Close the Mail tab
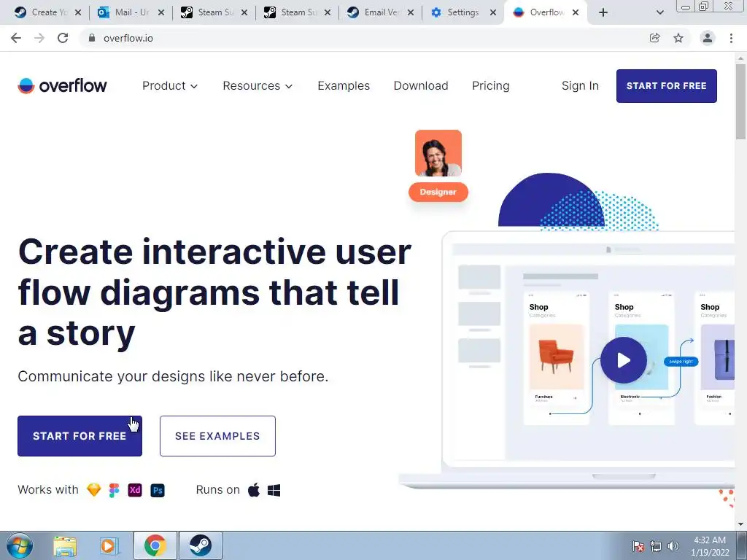Screen dimensions: 747x560 click(x=161, y=12)
